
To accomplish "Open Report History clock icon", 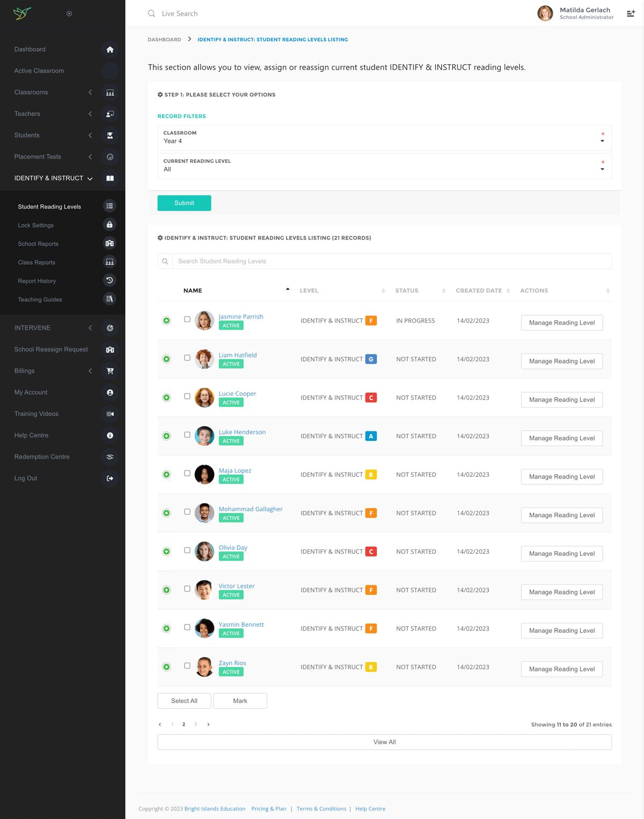I will (109, 281).
